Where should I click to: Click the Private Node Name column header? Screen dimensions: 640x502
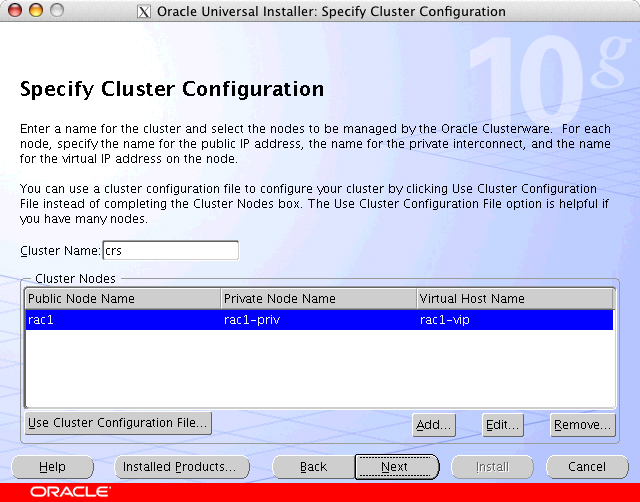(318, 299)
